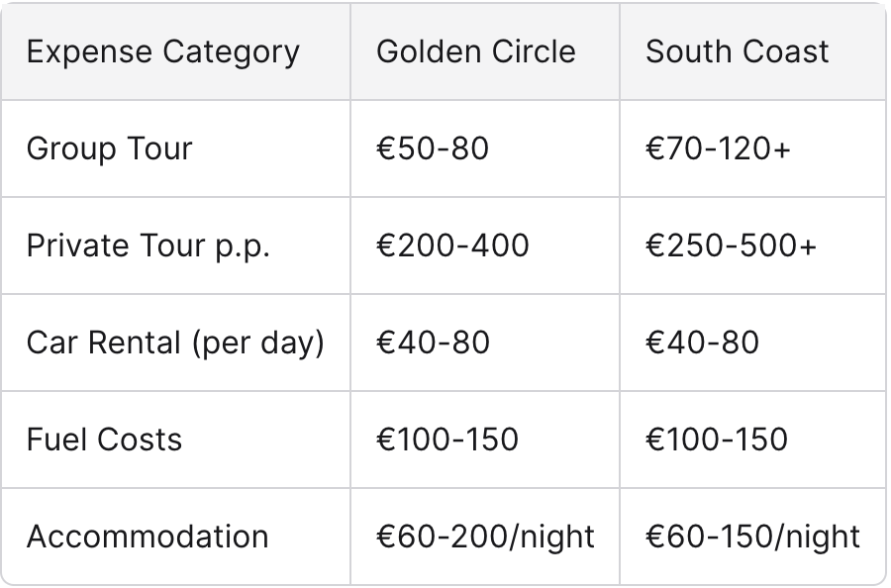The image size is (891, 588).
Task: Select the €60-150/night accommodation cell
Action: (753, 538)
